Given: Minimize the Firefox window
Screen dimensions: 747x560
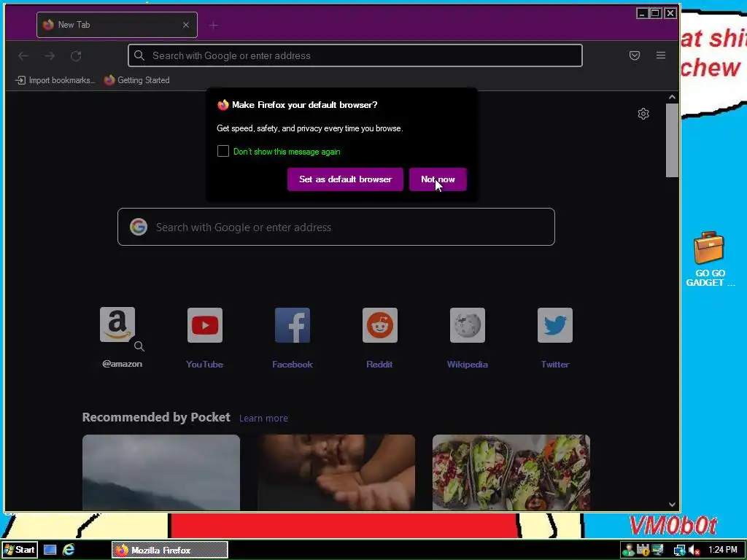Looking at the screenshot, I should coord(642,13).
